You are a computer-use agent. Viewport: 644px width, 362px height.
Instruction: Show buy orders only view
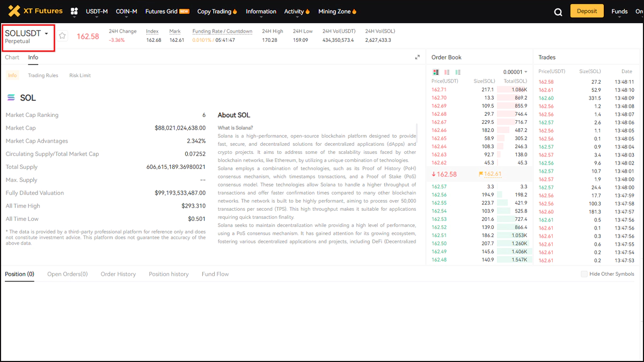click(458, 72)
